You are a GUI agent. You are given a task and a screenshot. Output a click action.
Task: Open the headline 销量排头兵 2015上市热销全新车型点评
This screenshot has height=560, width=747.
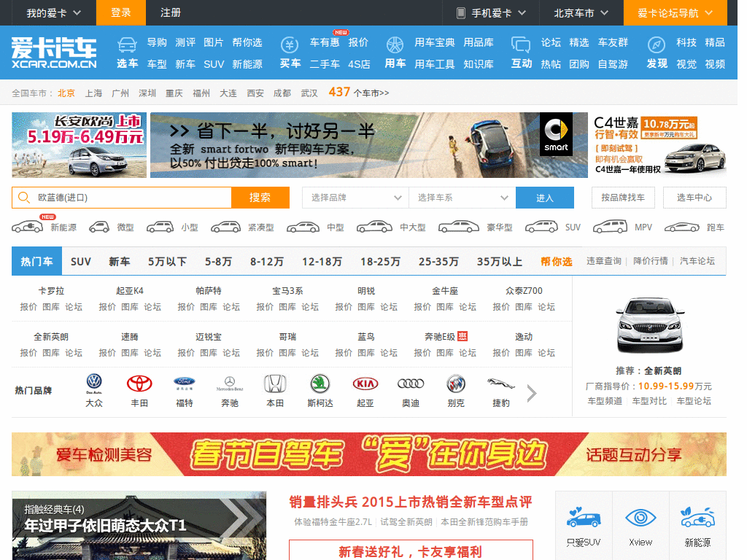click(411, 502)
